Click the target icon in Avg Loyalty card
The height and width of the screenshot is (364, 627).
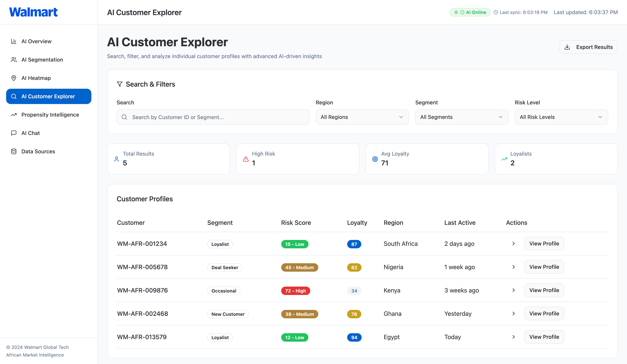click(375, 159)
